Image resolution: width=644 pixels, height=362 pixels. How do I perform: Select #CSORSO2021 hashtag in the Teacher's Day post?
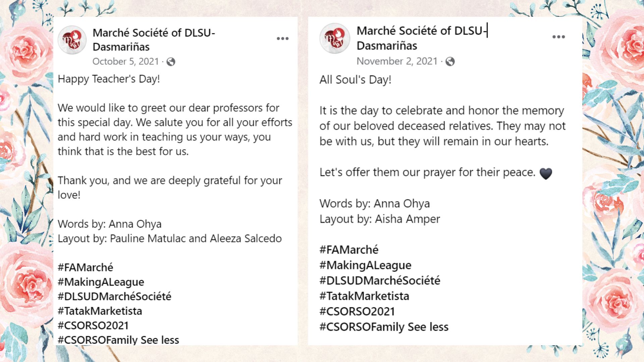click(x=93, y=325)
